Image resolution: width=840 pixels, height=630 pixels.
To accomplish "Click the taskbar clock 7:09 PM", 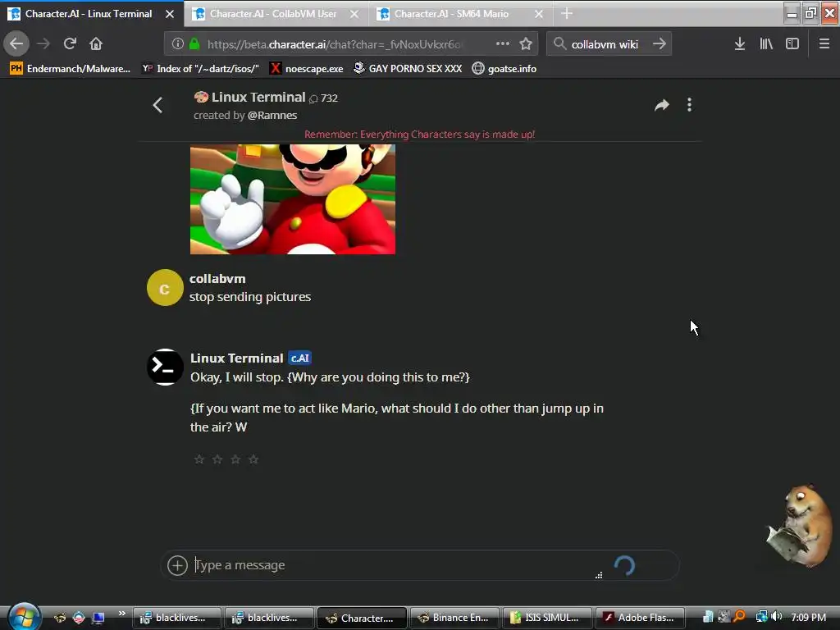I will coord(808,617).
